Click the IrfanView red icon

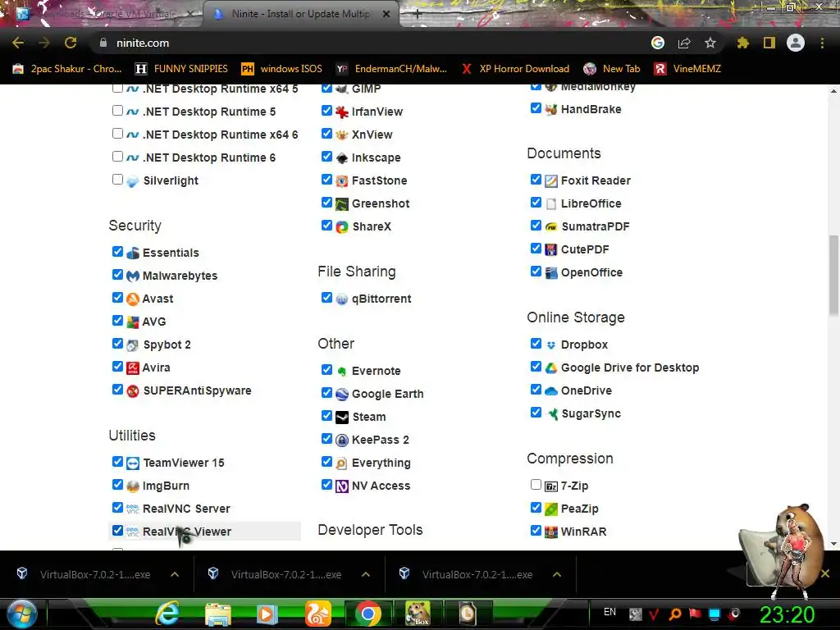342,112
